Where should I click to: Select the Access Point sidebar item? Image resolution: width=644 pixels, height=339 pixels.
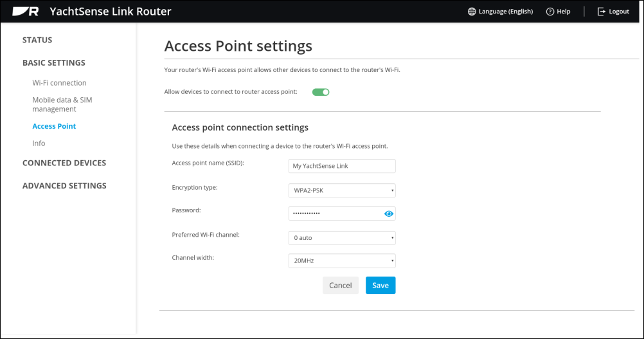point(54,126)
